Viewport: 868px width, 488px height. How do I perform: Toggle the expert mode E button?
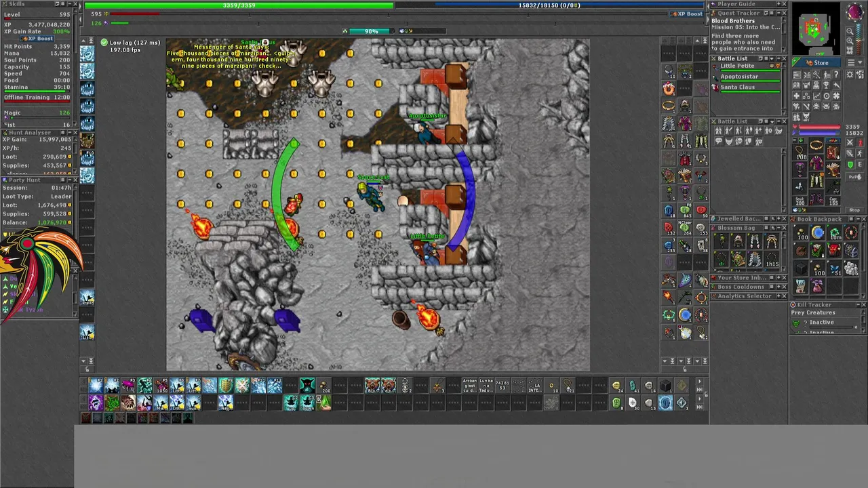[860, 164]
